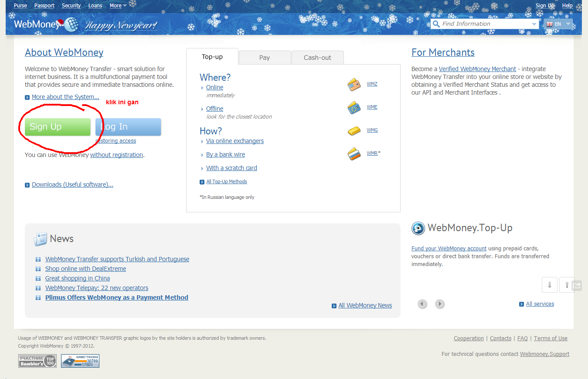Click news icon beside Great shopping in China
This screenshot has height=379, width=588.
(38, 278)
